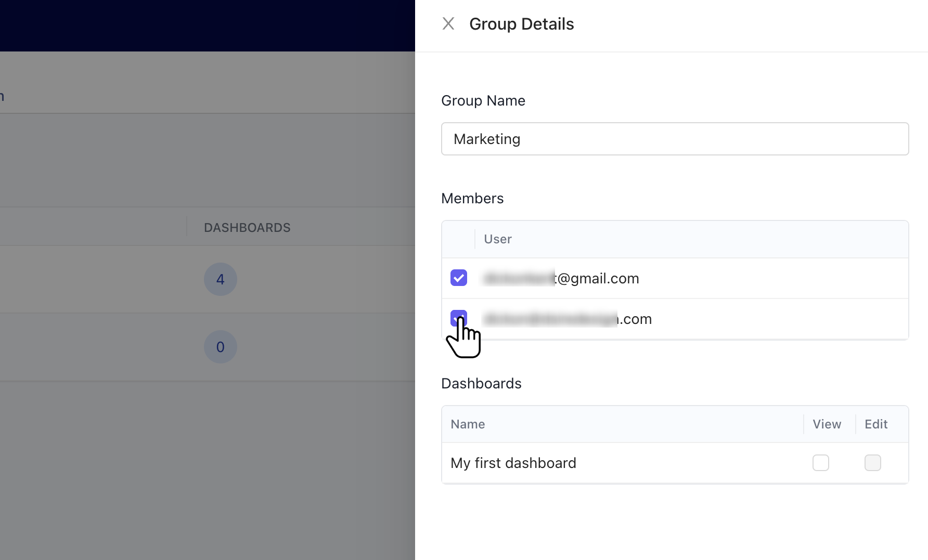Image resolution: width=928 pixels, height=560 pixels.
Task: Click the gmail.com member email text
Action: pos(561,279)
